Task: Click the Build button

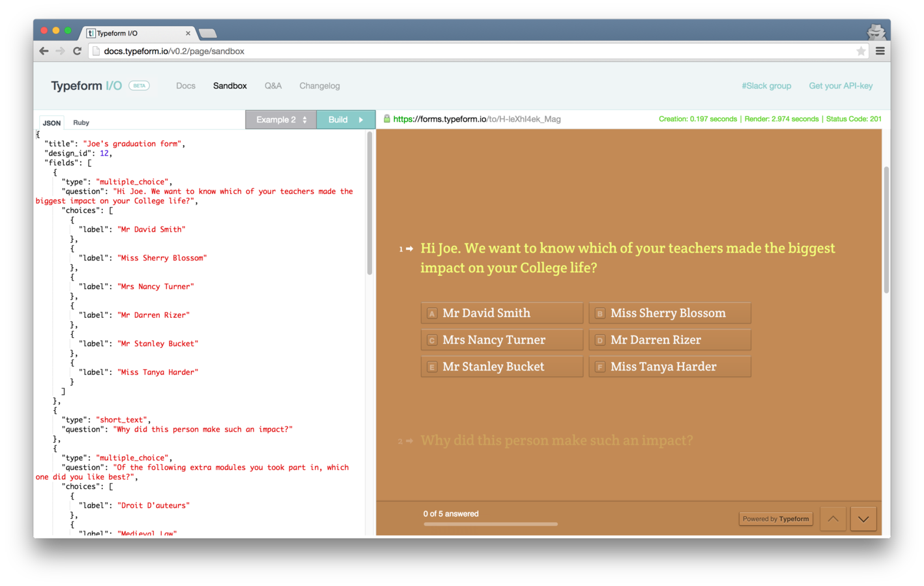Action: pyautogui.click(x=346, y=120)
